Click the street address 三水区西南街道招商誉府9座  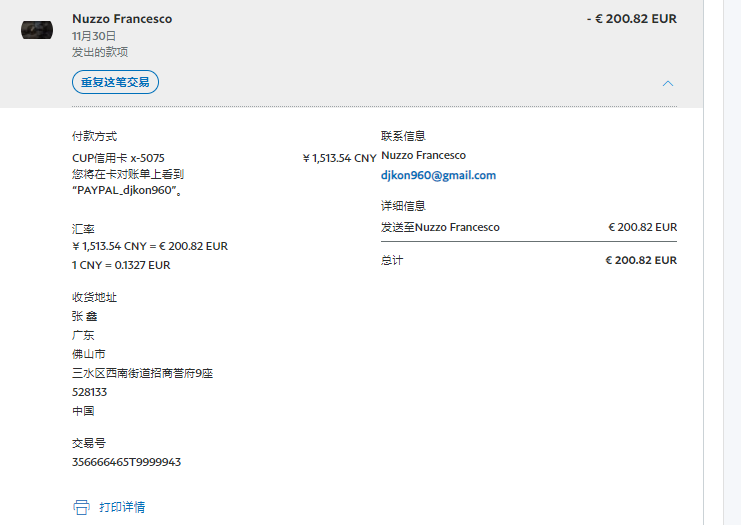142,373
